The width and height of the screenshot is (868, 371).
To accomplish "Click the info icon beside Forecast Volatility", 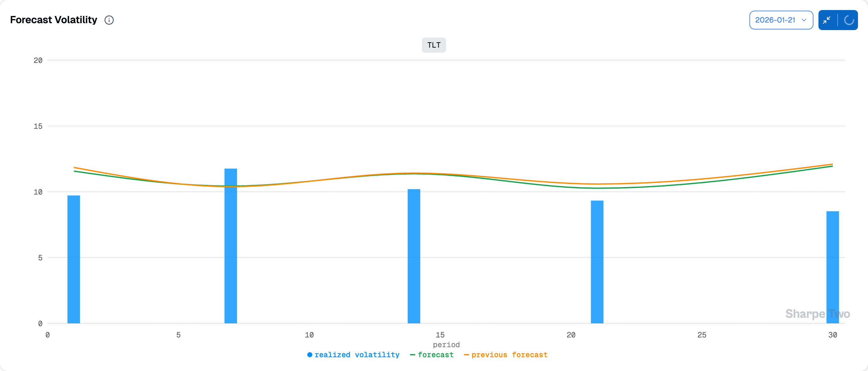I will [109, 20].
